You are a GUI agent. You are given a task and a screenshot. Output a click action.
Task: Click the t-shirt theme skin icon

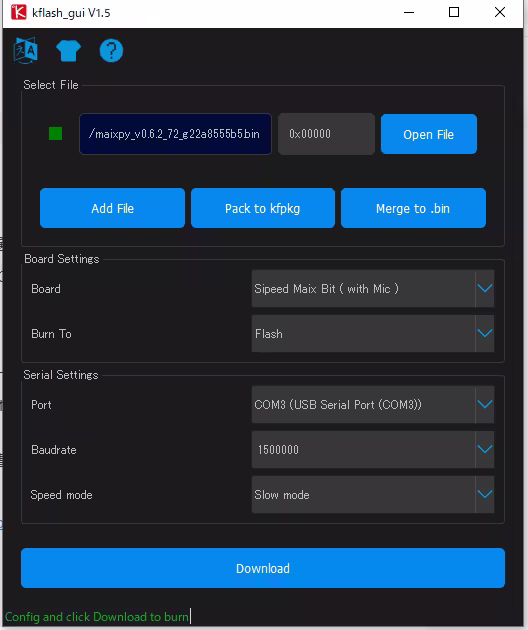[x=68, y=51]
